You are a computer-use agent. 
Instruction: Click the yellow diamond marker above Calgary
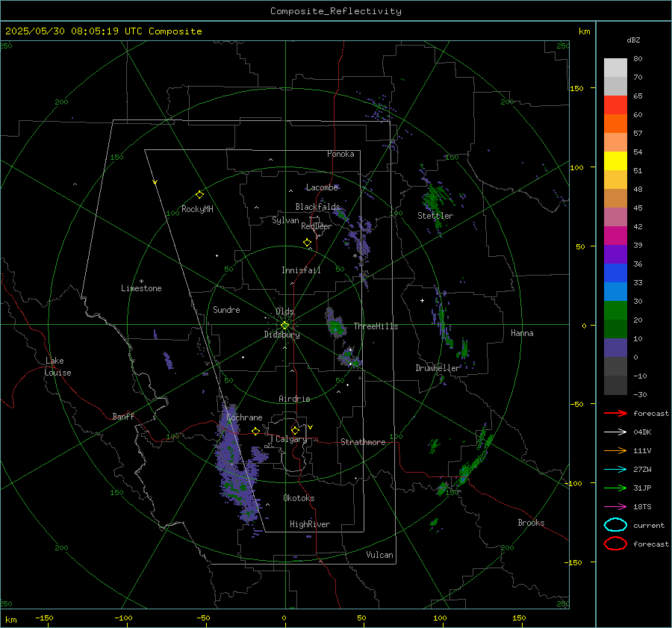295,430
